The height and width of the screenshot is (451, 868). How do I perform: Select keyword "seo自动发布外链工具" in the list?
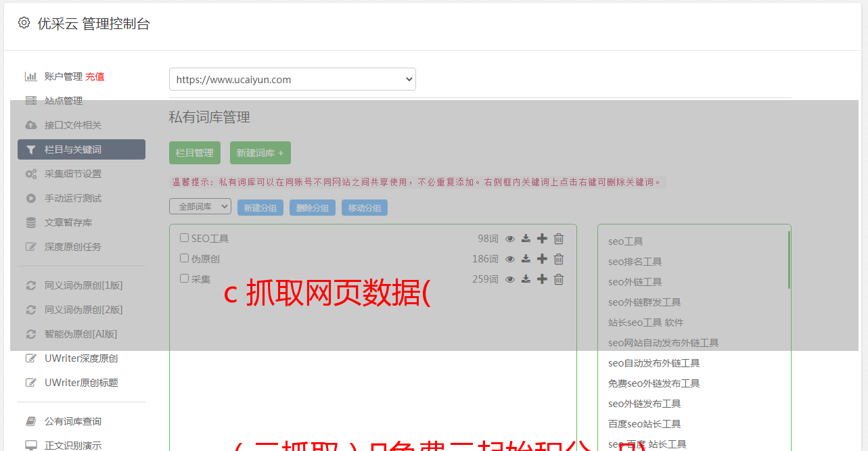coord(654,363)
